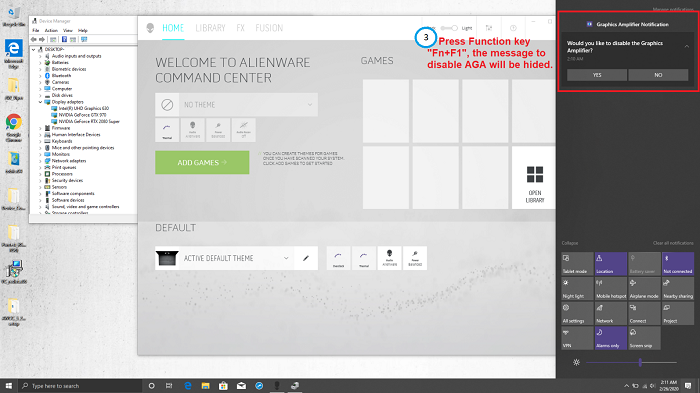Open the View menu in Device Manager
The image size is (700, 393).
67,30
